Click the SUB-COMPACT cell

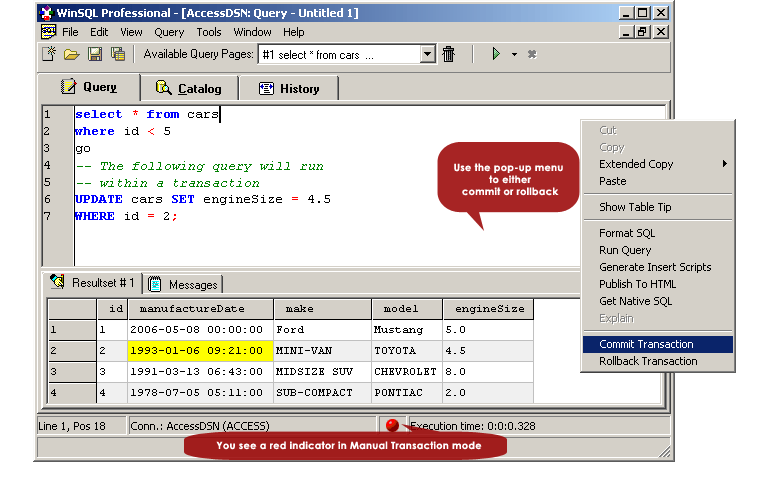pos(322,393)
